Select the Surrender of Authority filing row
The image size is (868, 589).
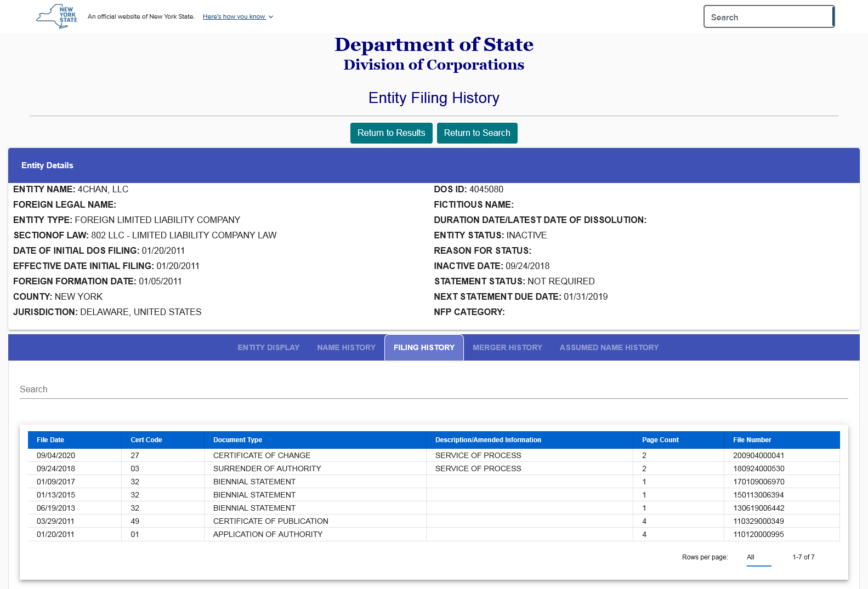coord(267,468)
